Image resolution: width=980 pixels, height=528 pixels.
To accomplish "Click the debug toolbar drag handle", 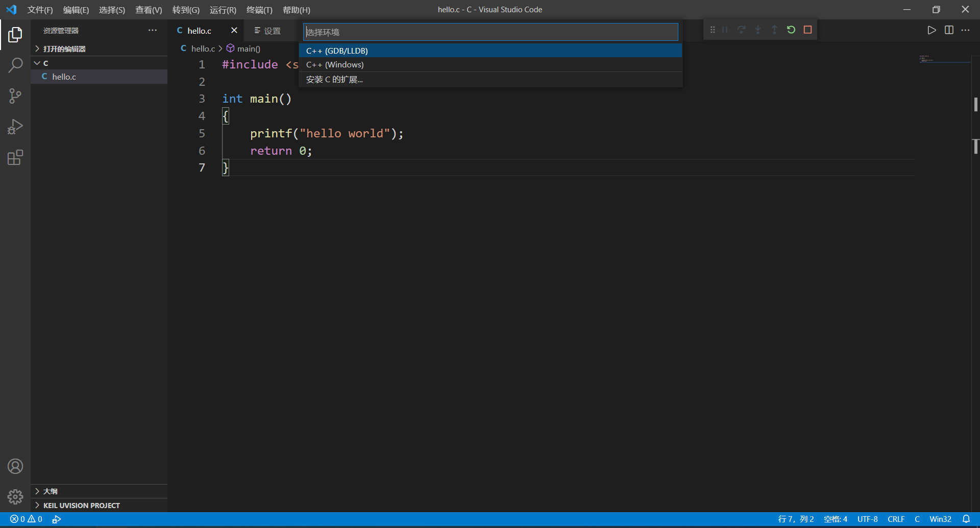I will 713,30.
